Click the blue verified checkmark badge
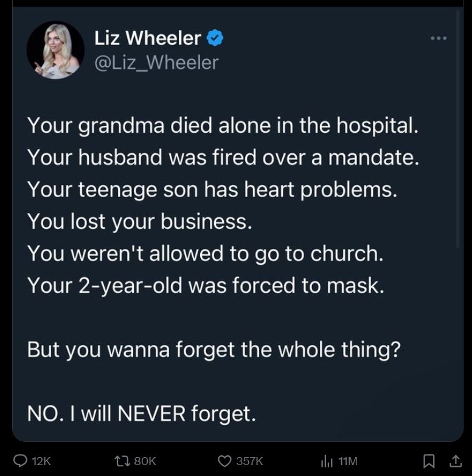Viewport: 472px width, 476px height. click(215, 38)
